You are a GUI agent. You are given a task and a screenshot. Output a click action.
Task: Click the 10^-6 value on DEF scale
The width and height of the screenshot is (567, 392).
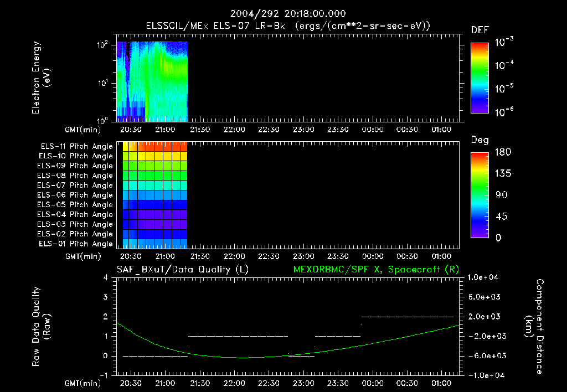[504, 112]
